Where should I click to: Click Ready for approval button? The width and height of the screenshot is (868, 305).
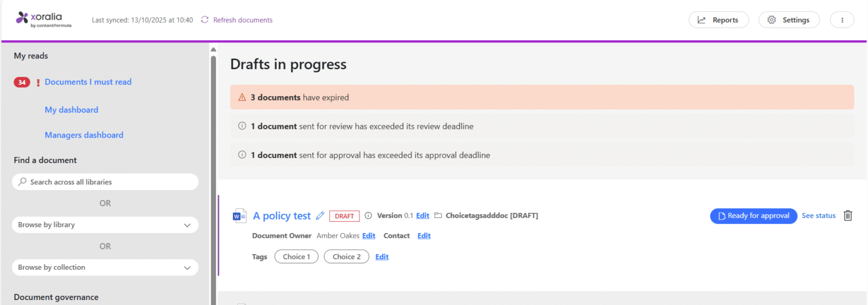pos(753,216)
